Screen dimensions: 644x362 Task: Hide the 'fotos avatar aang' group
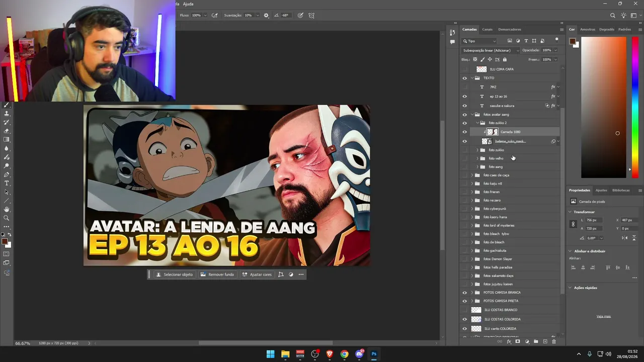[464, 115]
